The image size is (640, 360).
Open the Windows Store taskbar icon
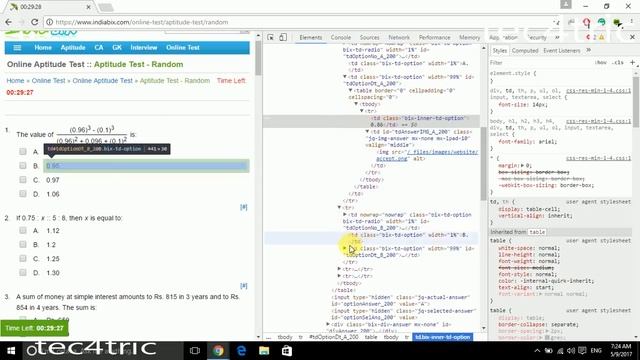coord(287,351)
